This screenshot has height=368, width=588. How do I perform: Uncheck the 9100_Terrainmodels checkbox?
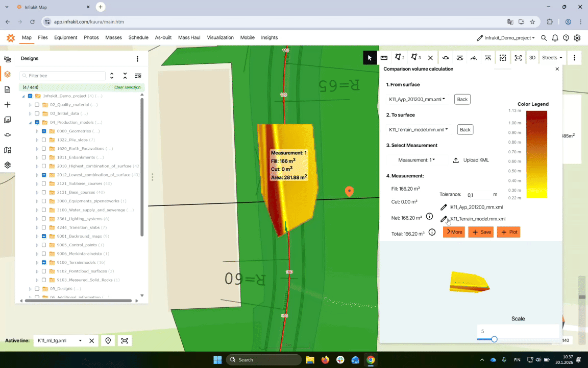pyautogui.click(x=44, y=263)
